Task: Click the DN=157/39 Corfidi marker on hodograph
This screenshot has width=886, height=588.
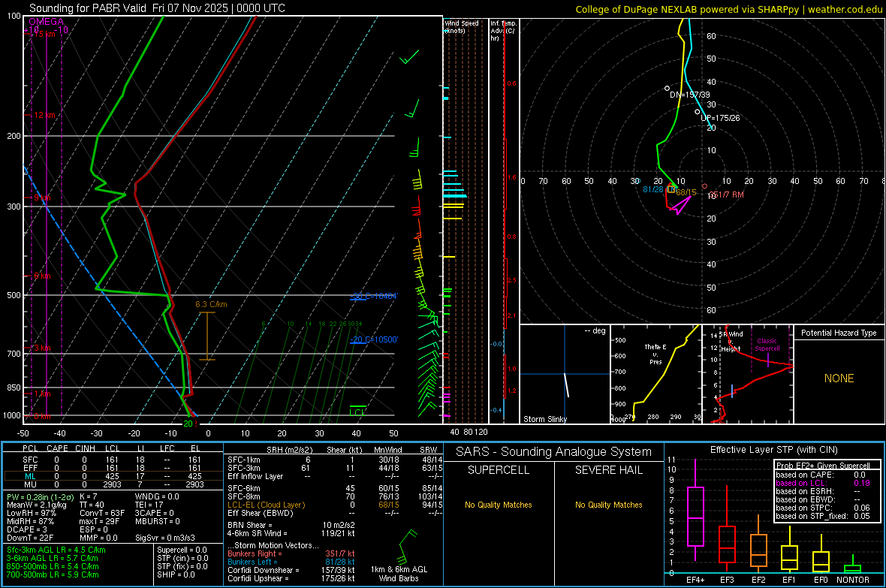Action: click(x=667, y=89)
